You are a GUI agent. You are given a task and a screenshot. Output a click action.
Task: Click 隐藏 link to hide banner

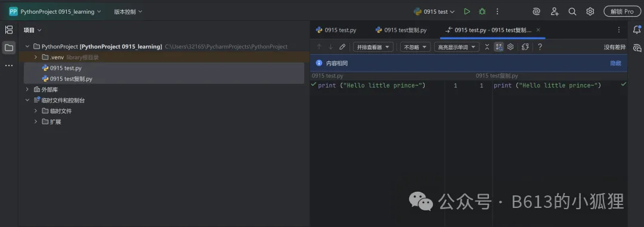[615, 63]
